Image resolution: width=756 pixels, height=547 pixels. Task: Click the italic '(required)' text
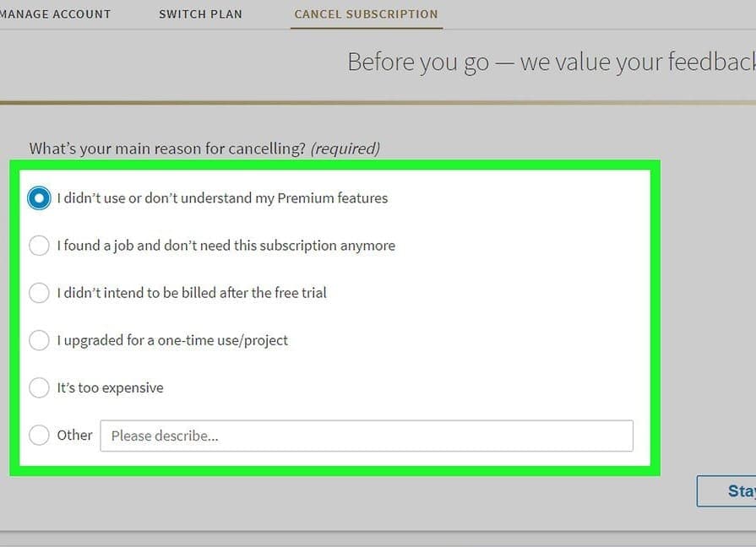(x=345, y=149)
